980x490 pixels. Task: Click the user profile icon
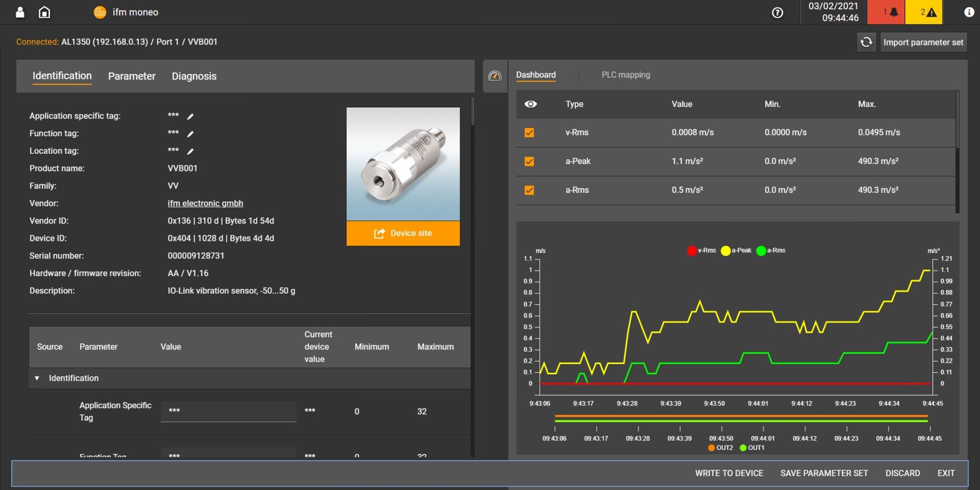[20, 12]
